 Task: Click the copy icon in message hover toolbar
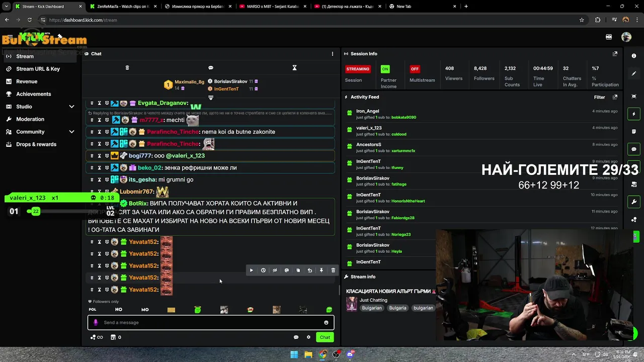tap(298, 270)
